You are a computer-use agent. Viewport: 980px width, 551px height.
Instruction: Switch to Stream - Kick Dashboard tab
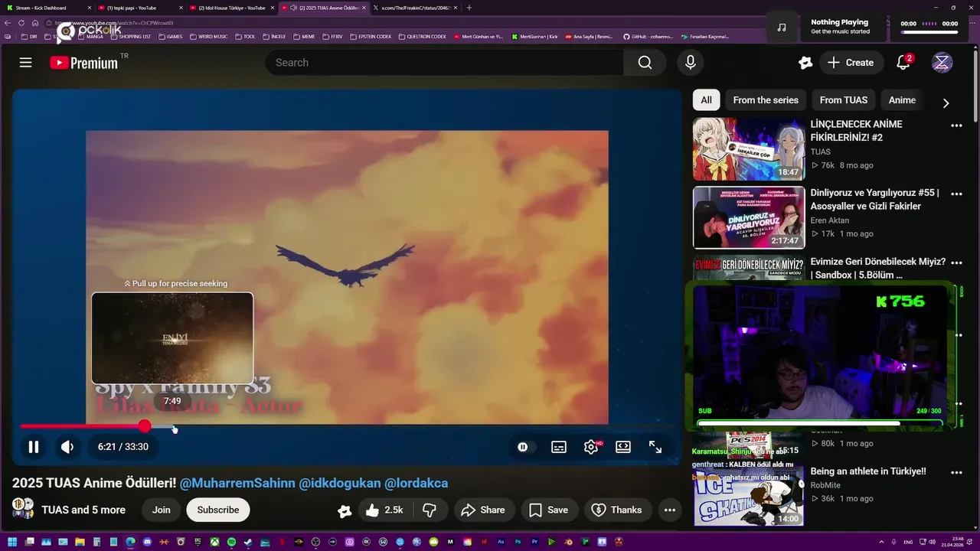(46, 8)
